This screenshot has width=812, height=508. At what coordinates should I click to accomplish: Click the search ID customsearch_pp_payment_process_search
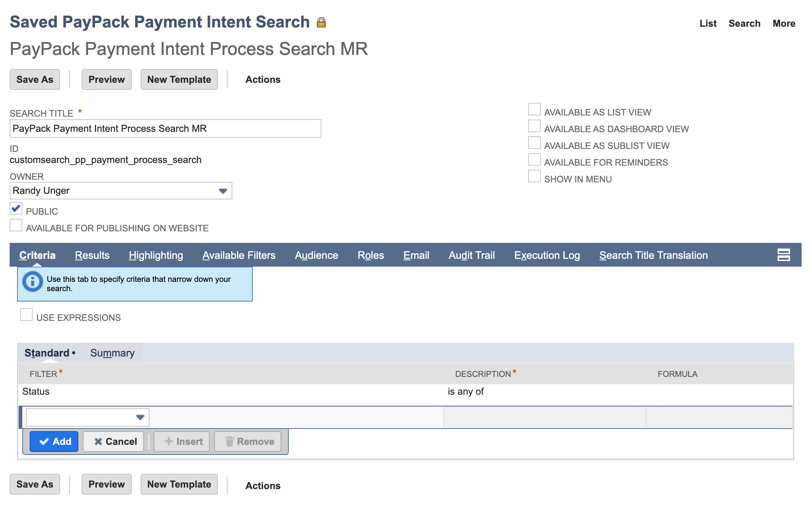[105, 160]
